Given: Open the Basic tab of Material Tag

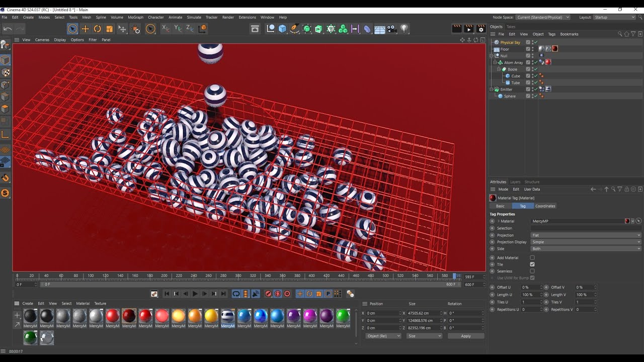Looking at the screenshot, I should (500, 206).
